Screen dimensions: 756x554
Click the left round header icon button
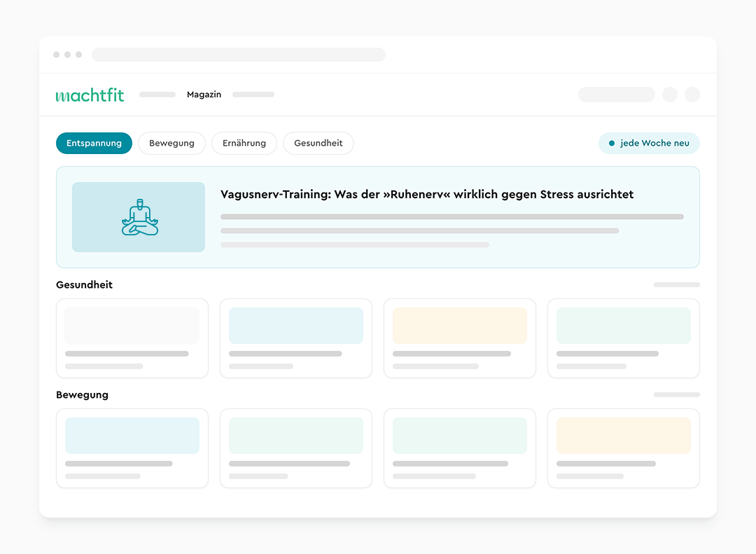coord(670,95)
